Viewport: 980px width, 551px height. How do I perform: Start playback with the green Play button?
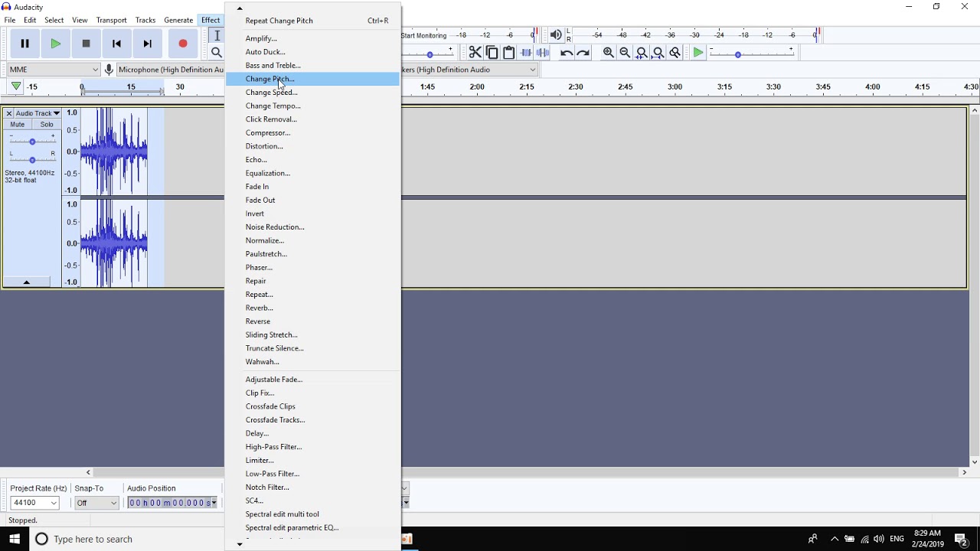[55, 44]
